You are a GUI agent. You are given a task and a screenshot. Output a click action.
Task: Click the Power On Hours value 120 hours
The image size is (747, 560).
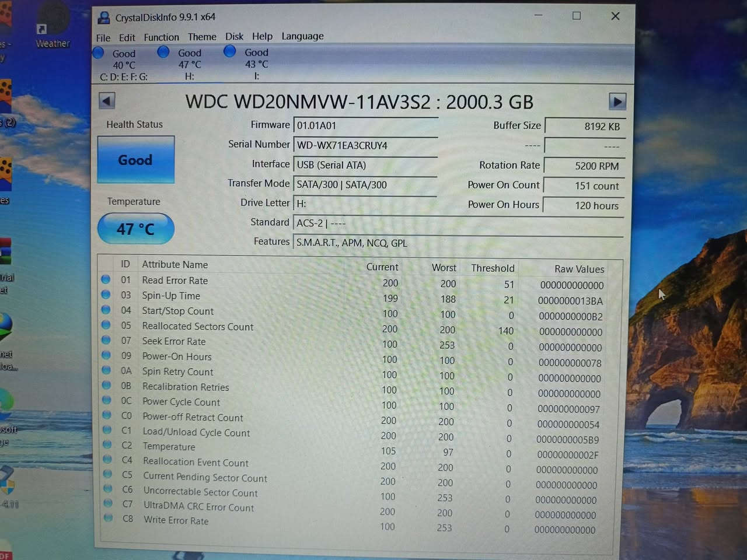585,206
